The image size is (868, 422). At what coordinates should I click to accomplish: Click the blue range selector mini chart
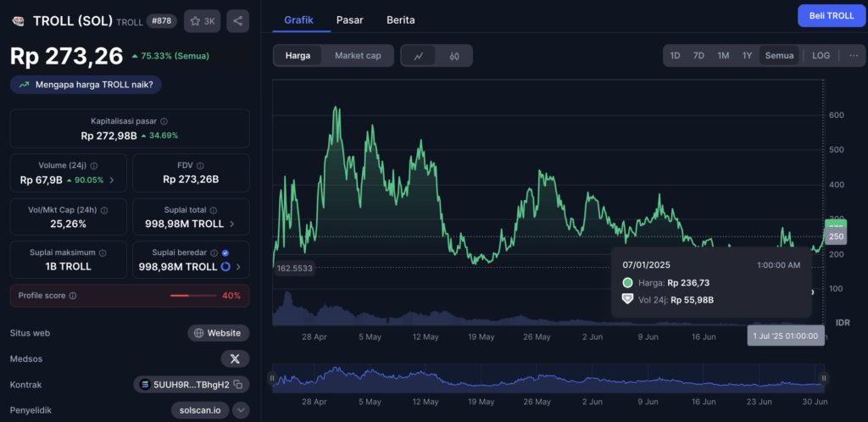[x=548, y=378]
